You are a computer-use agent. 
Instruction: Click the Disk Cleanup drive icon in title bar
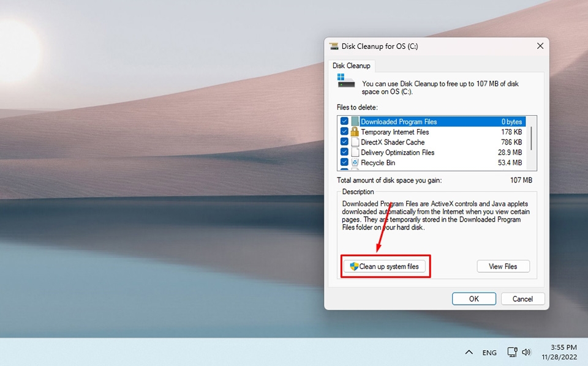pos(334,46)
